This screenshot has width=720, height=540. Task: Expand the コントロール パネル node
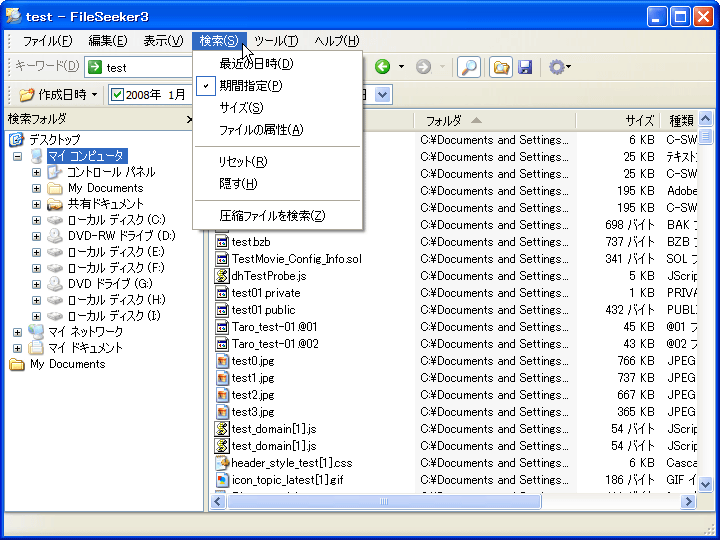36,172
